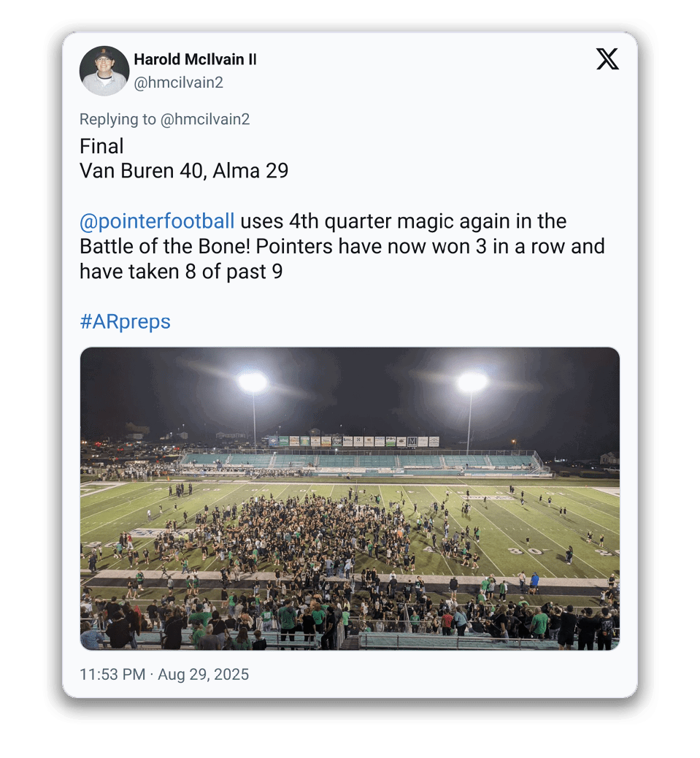Click @hmcilvain2 in the Replying to line
700x758 pixels.
click(x=204, y=119)
